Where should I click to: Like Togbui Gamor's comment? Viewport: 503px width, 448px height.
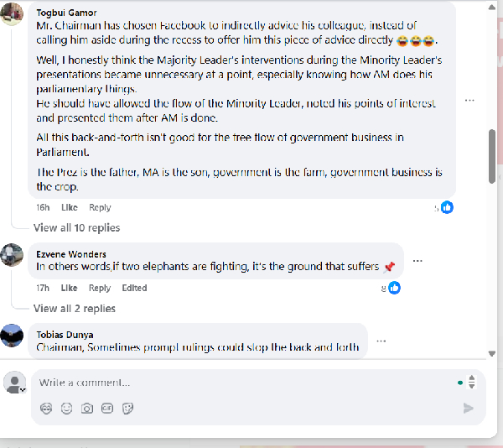click(69, 207)
